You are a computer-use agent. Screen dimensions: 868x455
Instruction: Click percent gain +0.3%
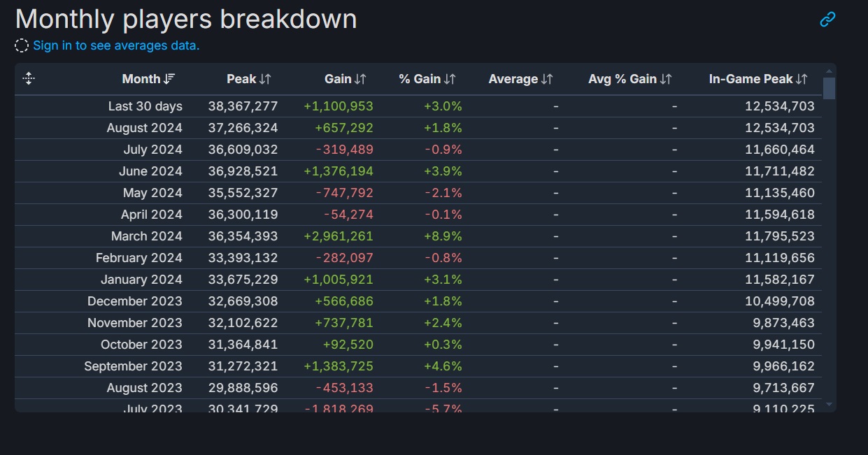pyautogui.click(x=443, y=345)
